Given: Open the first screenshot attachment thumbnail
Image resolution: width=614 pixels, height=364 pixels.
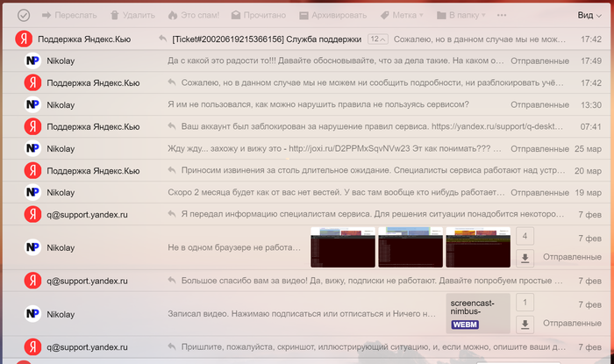Looking at the screenshot, I should 343,247.
